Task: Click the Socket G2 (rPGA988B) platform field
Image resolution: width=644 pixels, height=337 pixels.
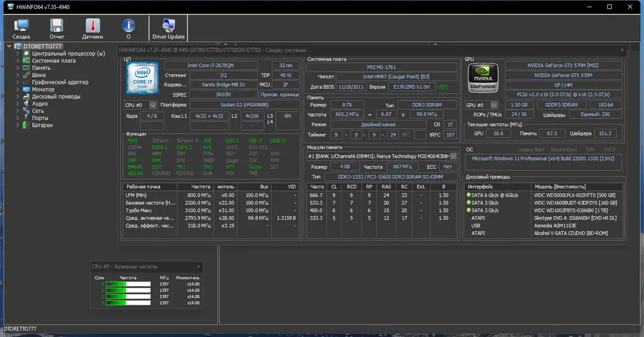Action: [244, 105]
